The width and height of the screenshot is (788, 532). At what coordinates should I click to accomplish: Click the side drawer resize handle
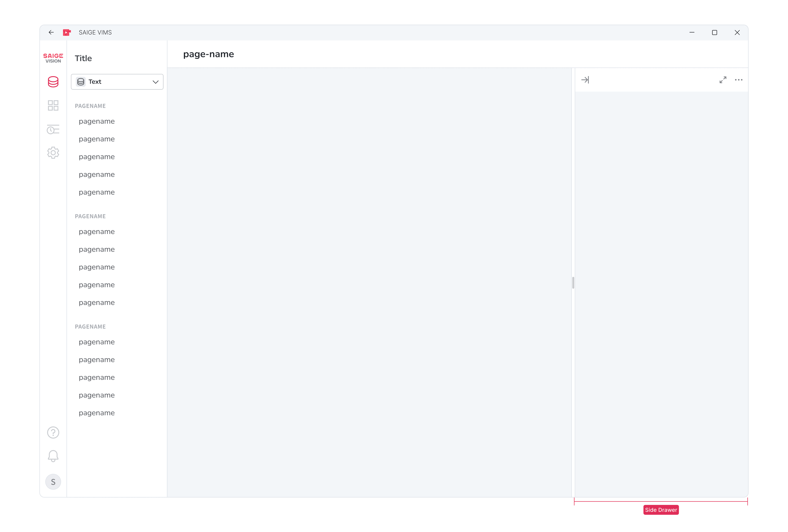click(x=573, y=283)
